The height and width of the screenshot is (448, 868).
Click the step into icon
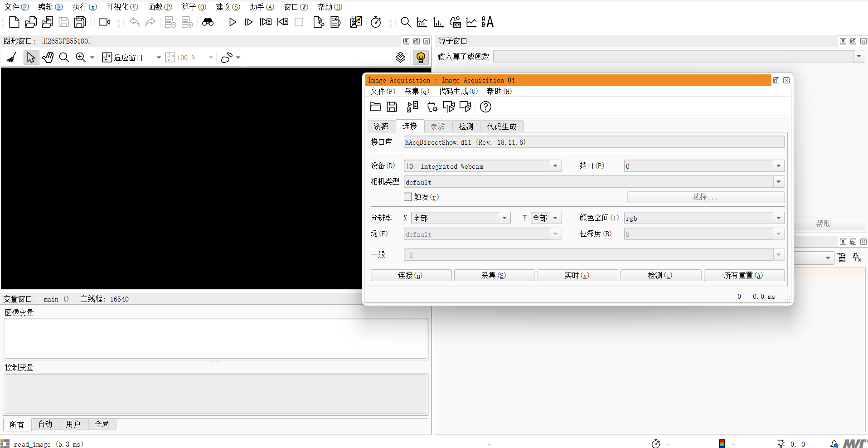266,22
